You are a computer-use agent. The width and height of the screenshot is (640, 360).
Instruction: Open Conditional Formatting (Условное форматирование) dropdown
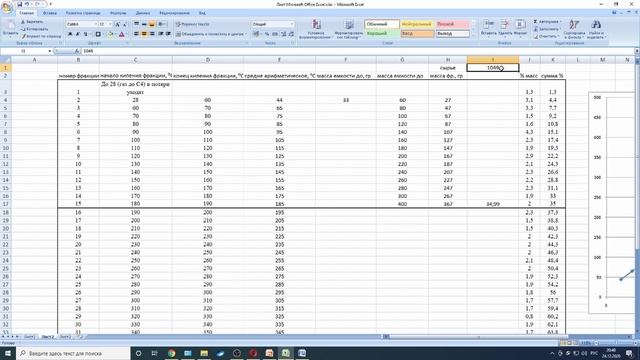[x=316, y=29]
